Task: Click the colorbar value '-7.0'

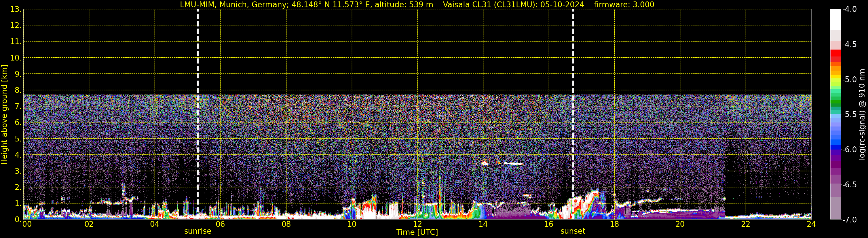Action: [x=850, y=220]
